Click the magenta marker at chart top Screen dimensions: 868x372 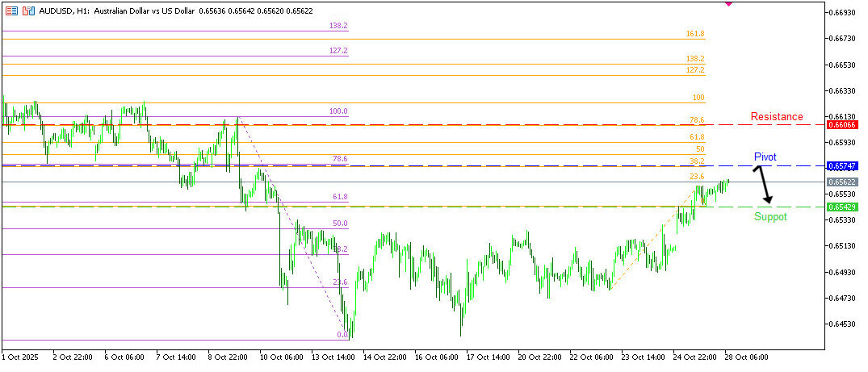click(729, 3)
